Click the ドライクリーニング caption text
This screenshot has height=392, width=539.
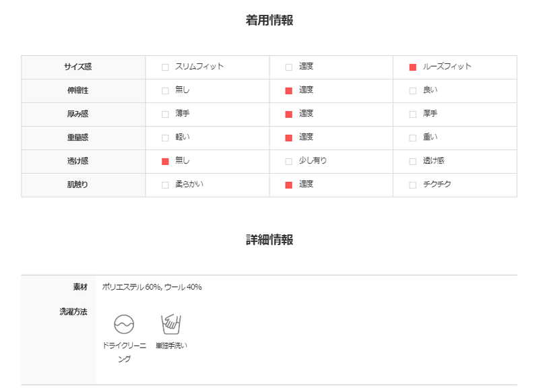pos(124,352)
